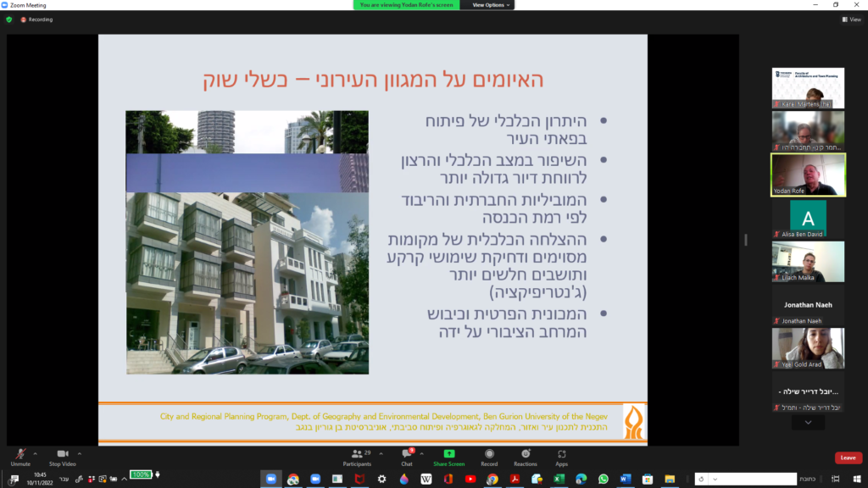Open the Chat panel

[407, 456]
